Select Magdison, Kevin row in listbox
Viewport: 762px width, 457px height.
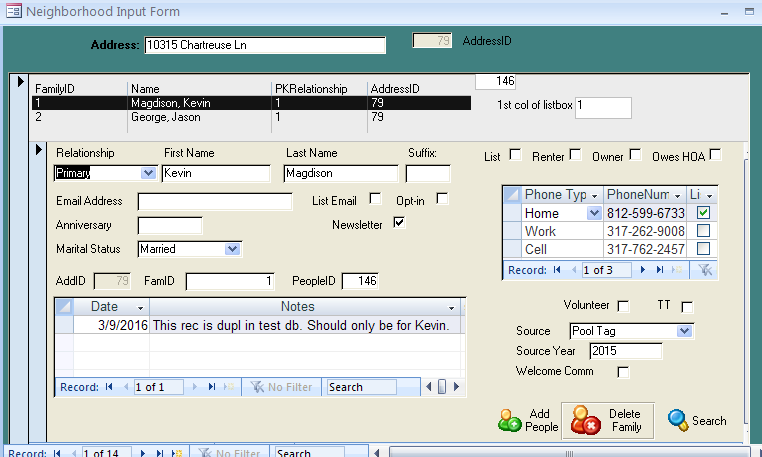[251, 103]
